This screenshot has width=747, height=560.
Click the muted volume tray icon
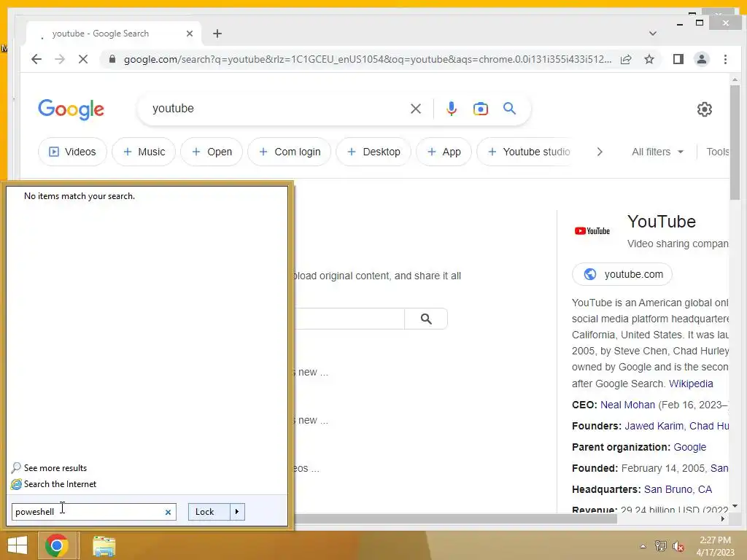click(x=678, y=546)
